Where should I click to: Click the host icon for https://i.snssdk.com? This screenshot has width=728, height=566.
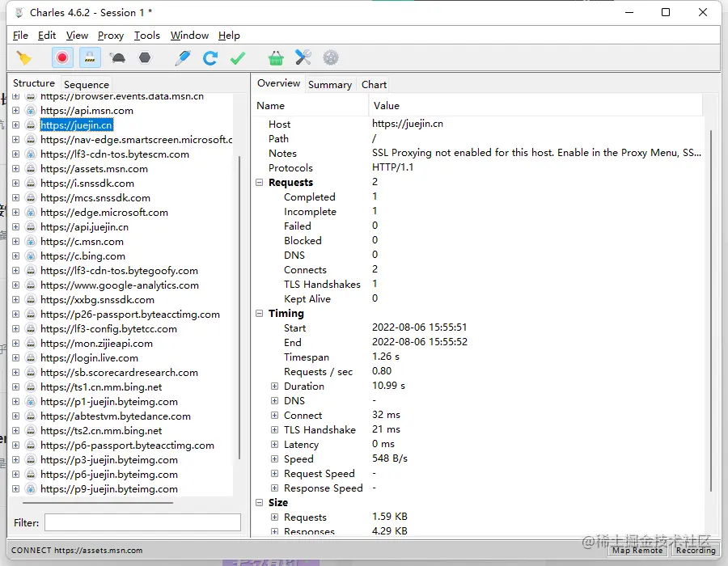(x=31, y=184)
